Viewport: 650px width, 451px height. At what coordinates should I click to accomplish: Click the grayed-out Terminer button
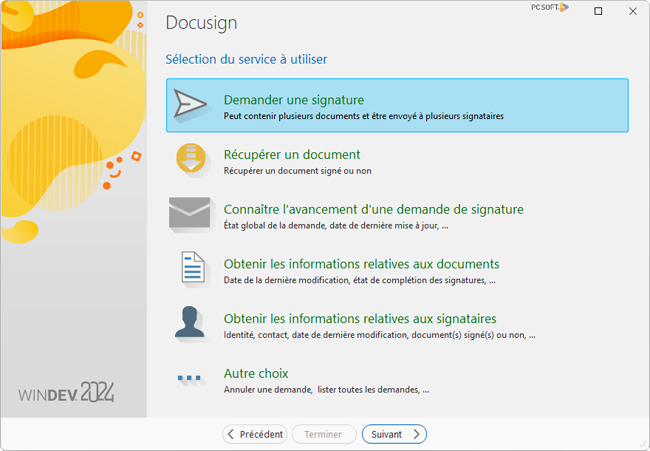pyautogui.click(x=324, y=434)
